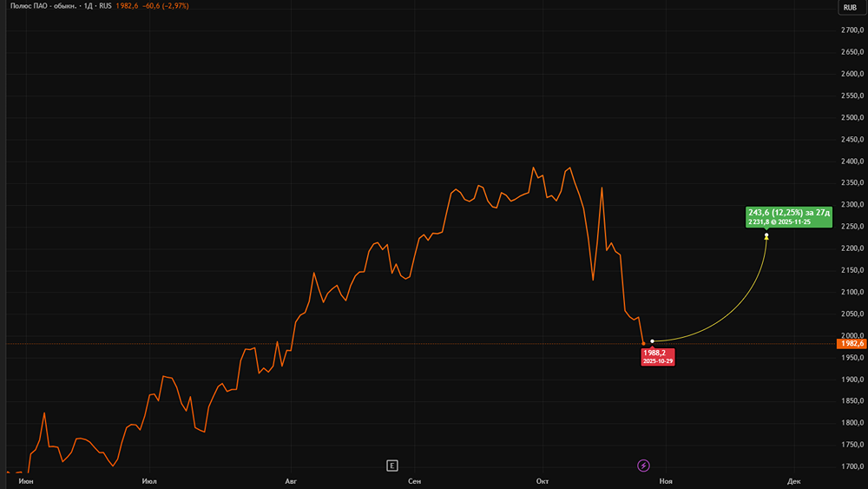Viewport: 868px width, 489px height.
Task: Click the orange 1982,6 current price tag
Action: (x=852, y=344)
